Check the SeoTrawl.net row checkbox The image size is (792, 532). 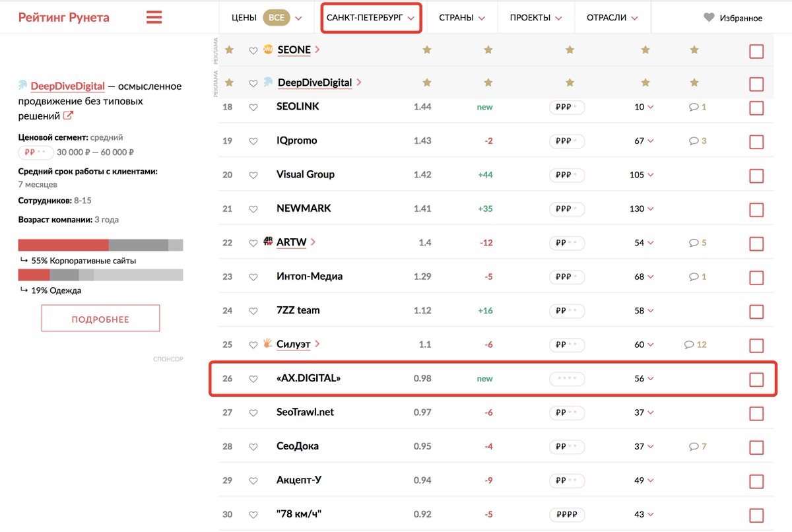click(756, 413)
